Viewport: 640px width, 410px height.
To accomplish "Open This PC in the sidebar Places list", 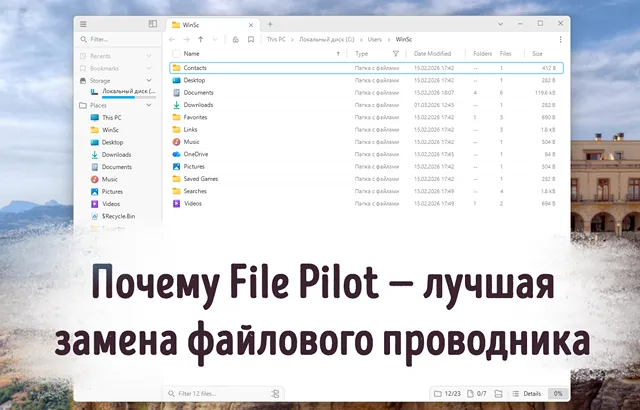I will pos(111,117).
